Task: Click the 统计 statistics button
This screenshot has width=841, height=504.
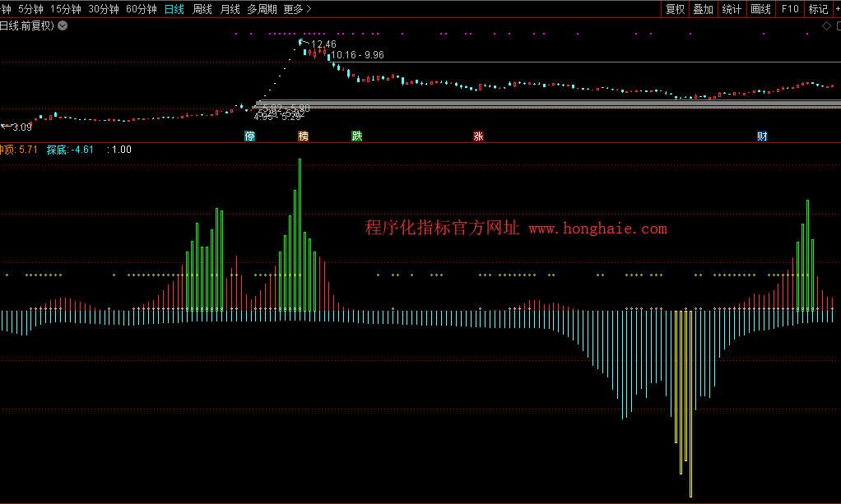Action: pos(732,9)
